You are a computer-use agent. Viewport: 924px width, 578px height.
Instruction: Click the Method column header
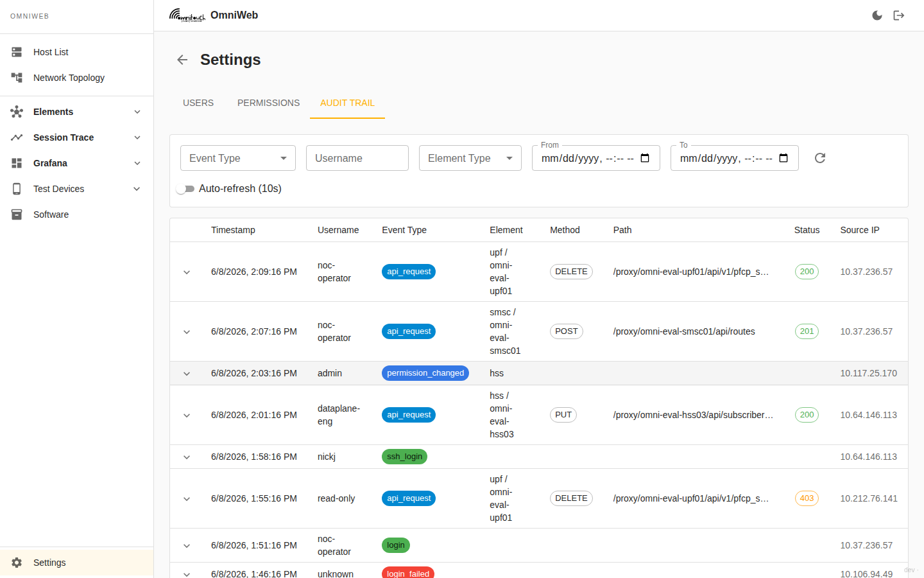565,230
